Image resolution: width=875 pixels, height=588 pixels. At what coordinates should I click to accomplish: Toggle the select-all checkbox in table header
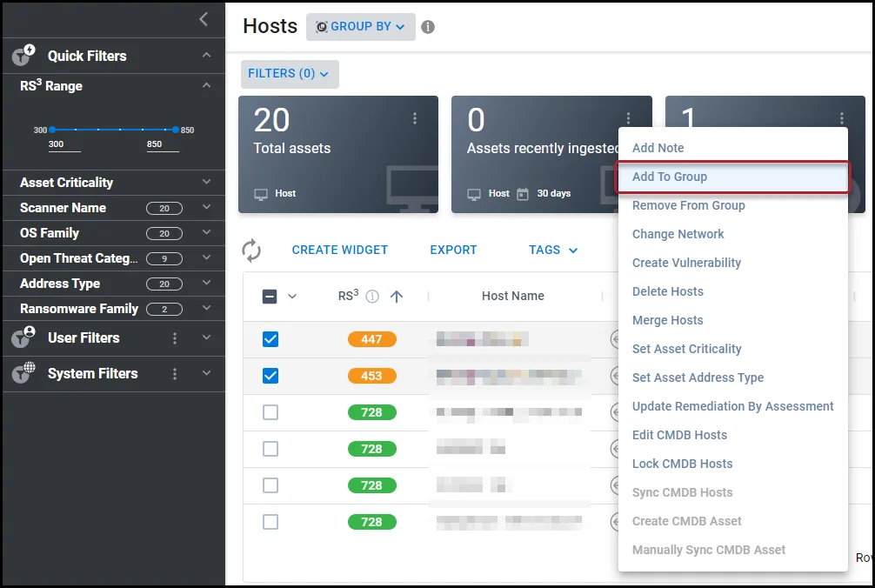[270, 297]
